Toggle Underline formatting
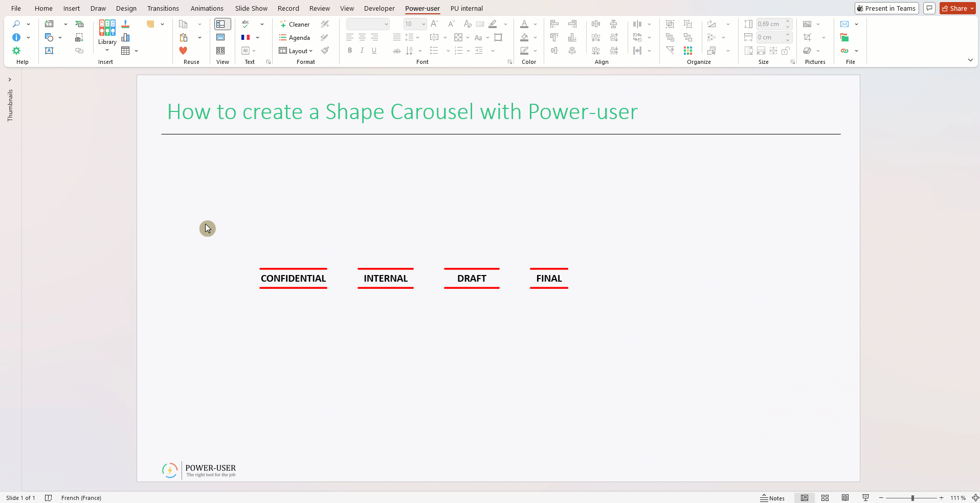This screenshot has height=503, width=980. 374,51
